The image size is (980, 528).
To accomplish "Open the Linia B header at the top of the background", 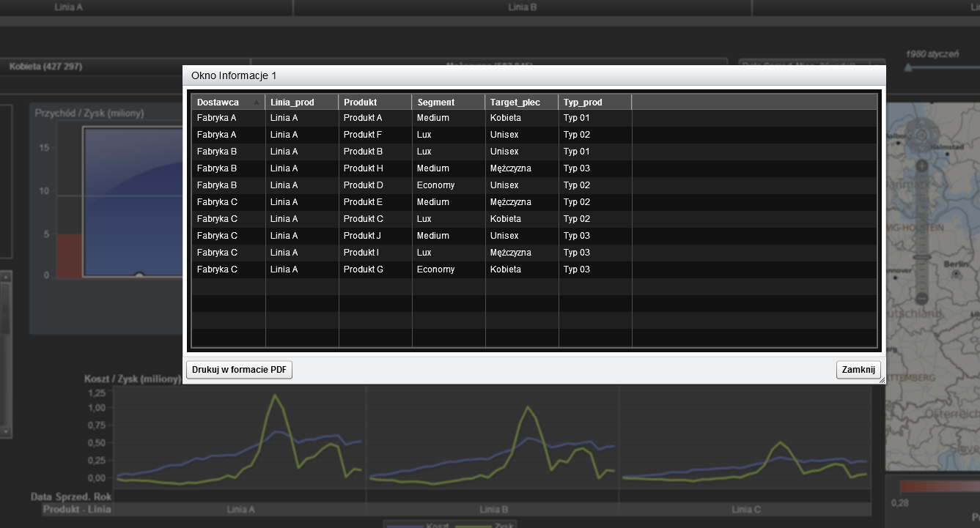I will pyautogui.click(x=523, y=7).
